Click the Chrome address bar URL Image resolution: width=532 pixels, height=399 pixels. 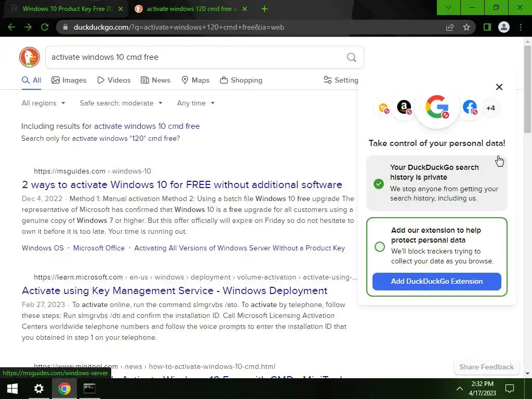pyautogui.click(x=179, y=27)
